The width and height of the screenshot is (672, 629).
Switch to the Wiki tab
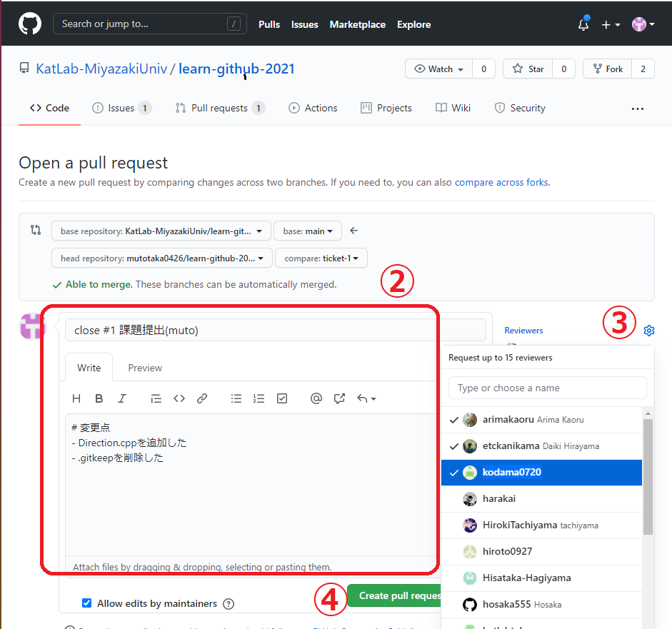[x=453, y=108]
